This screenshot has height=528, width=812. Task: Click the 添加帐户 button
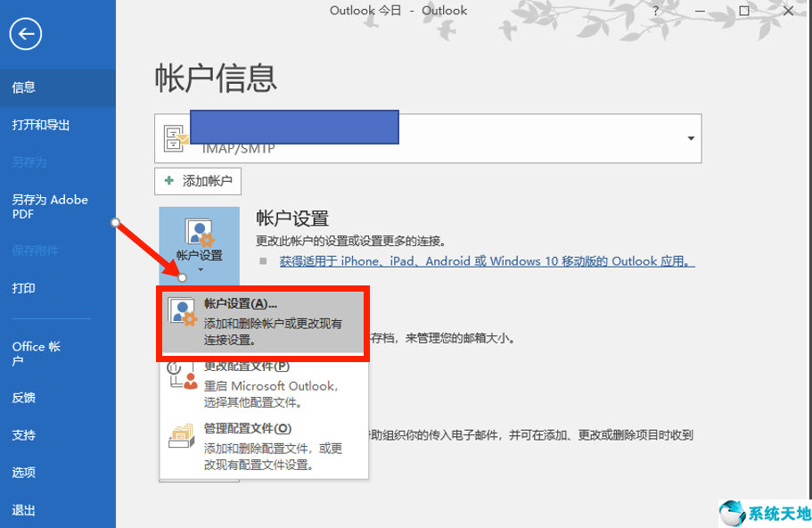tap(198, 181)
